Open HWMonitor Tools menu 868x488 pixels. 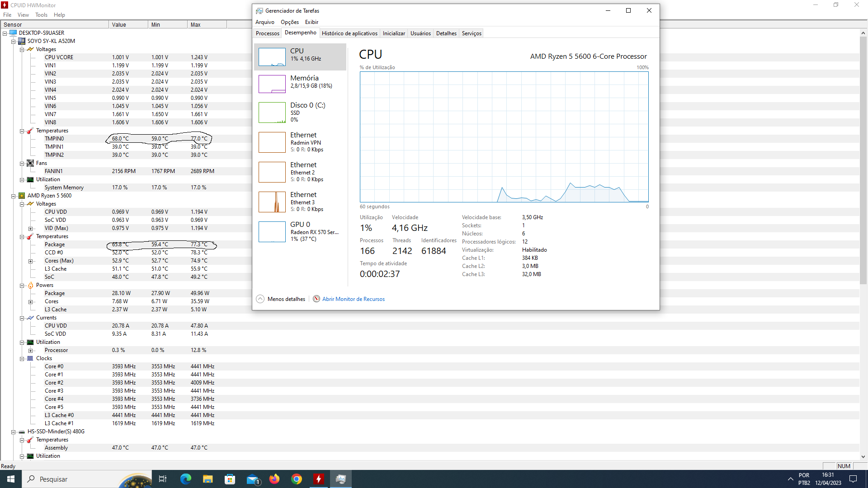(41, 14)
